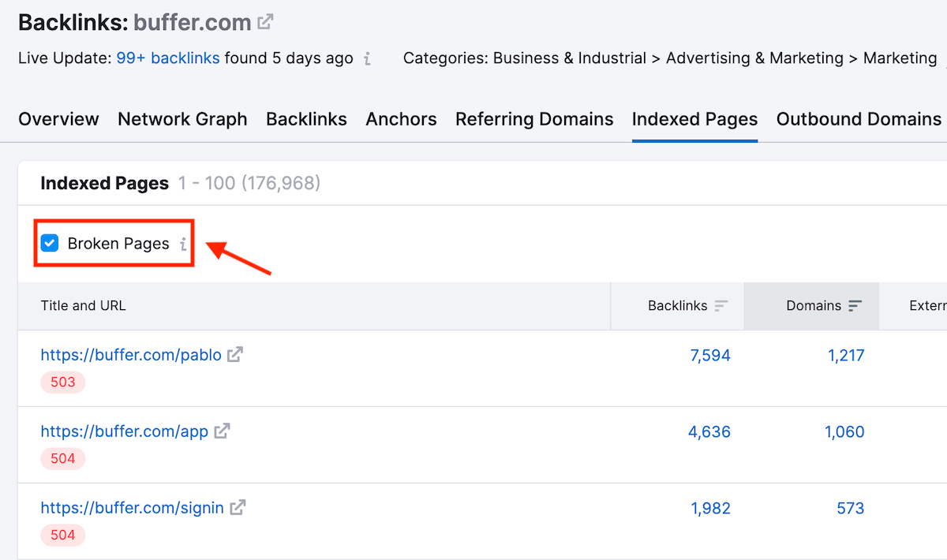947x560 pixels.
Task: Select the Referring Domains tab
Action: [534, 119]
